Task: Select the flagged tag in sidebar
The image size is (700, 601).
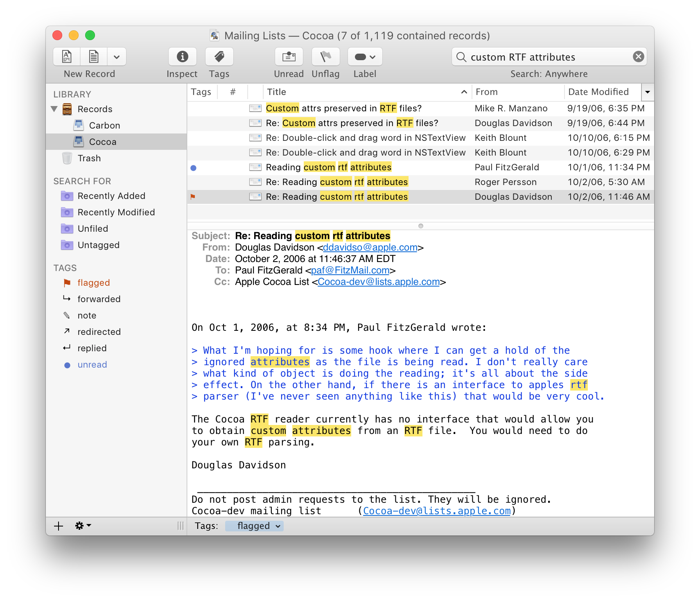Action: [x=93, y=282]
